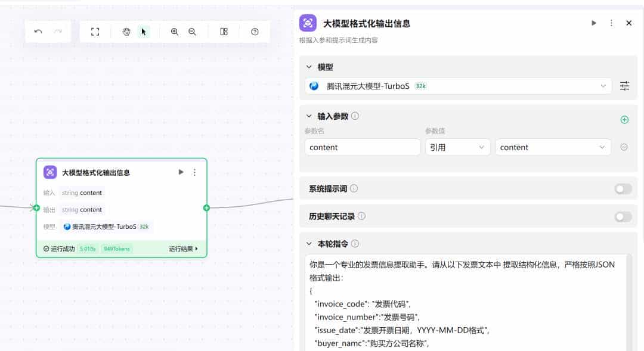Click the content parameter name input field
Screen dimensions: 644x351
click(361, 147)
